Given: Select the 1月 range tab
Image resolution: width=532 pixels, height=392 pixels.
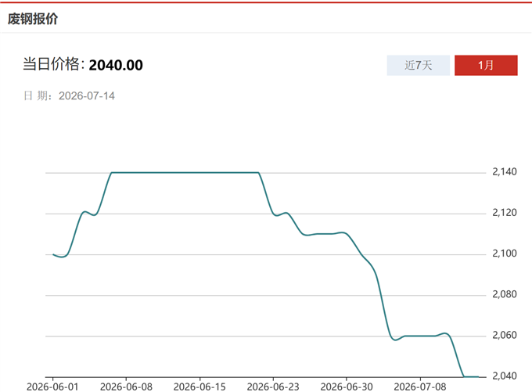Looking at the screenshot, I should 486,65.
